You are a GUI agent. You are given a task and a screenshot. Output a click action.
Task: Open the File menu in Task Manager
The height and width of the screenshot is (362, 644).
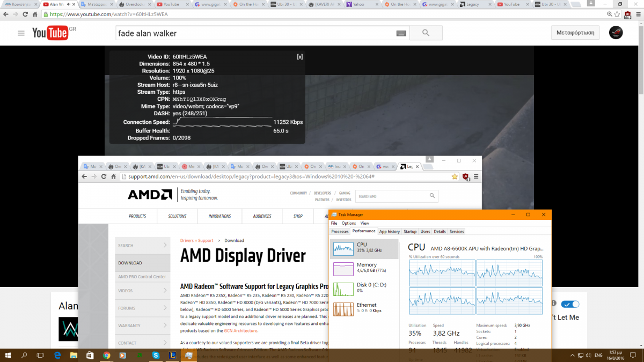pos(334,223)
